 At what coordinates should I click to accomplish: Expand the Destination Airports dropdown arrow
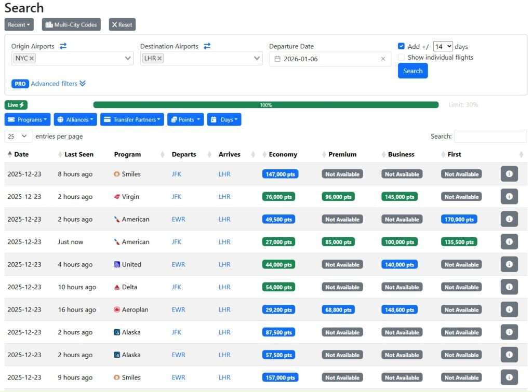click(257, 58)
